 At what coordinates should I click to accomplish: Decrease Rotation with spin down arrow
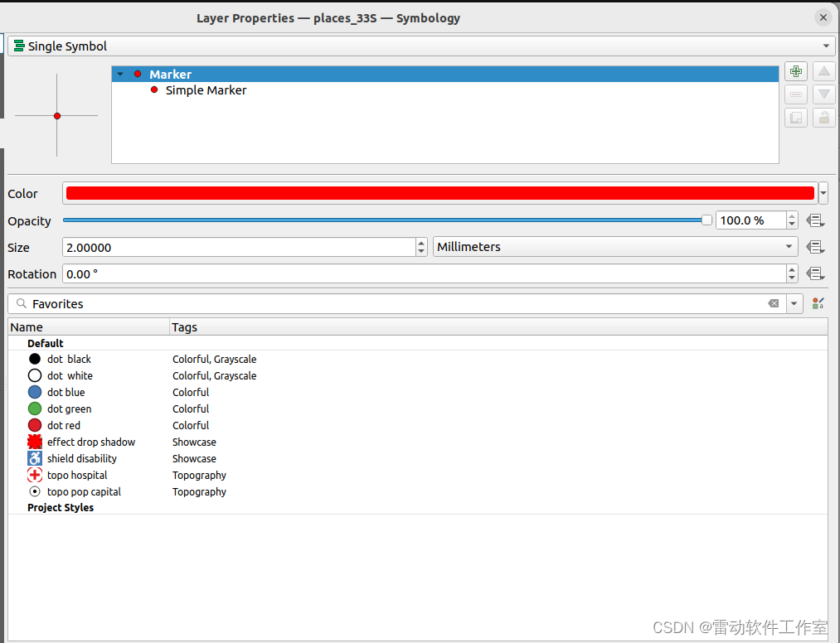(792, 278)
